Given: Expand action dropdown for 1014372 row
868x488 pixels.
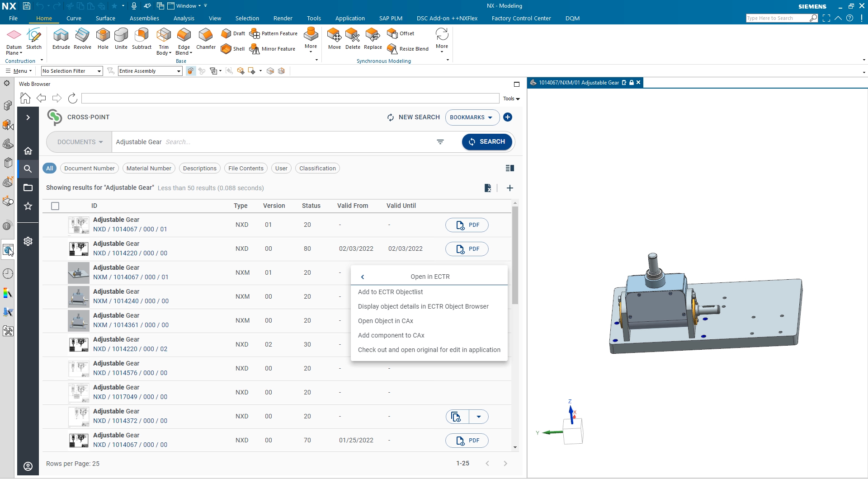Looking at the screenshot, I should pos(479,417).
